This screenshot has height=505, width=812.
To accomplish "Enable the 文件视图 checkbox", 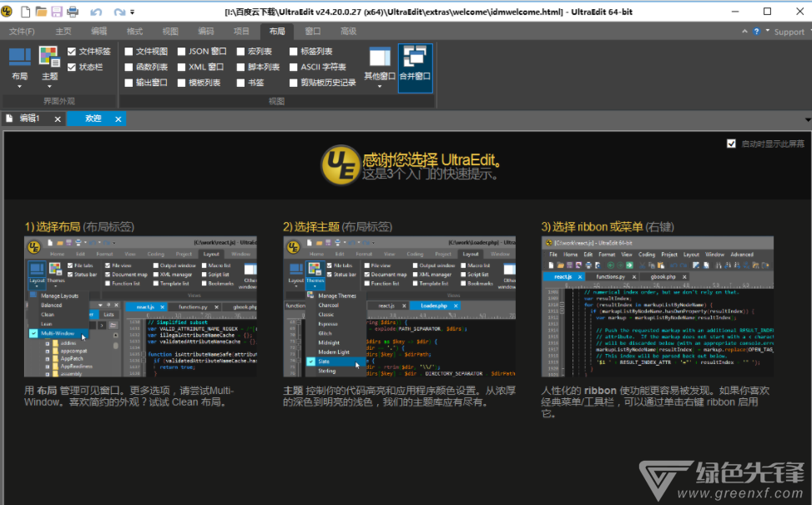I will click(x=129, y=51).
